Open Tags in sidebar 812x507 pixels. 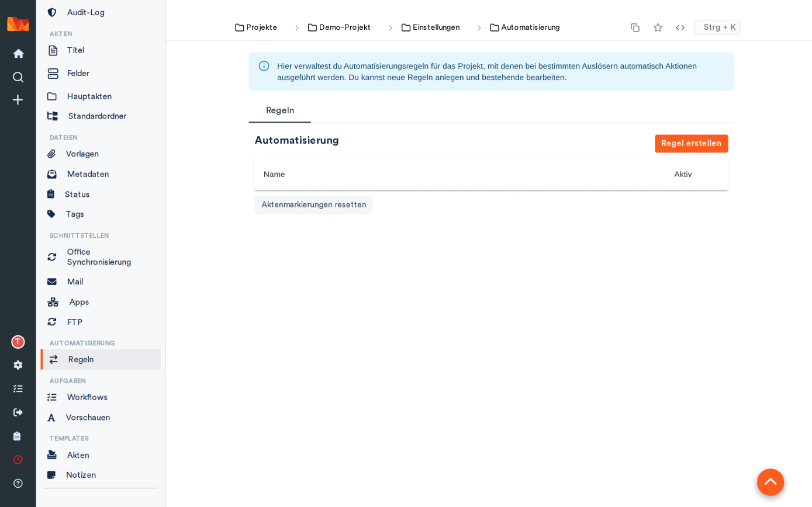pos(101,214)
